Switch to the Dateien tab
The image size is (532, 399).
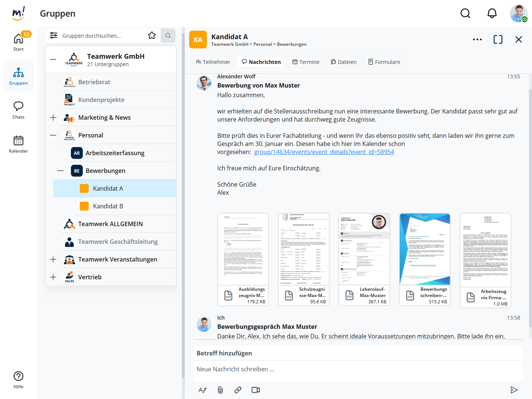tap(344, 62)
